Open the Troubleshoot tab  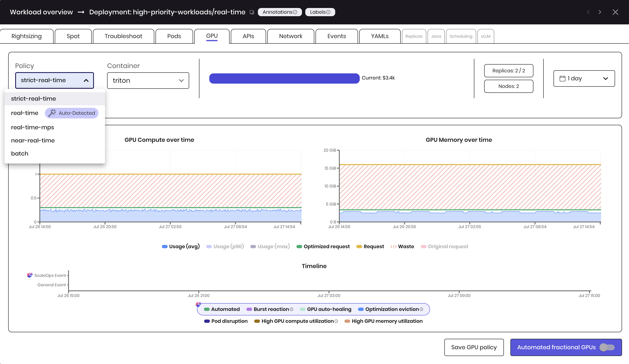tap(123, 36)
